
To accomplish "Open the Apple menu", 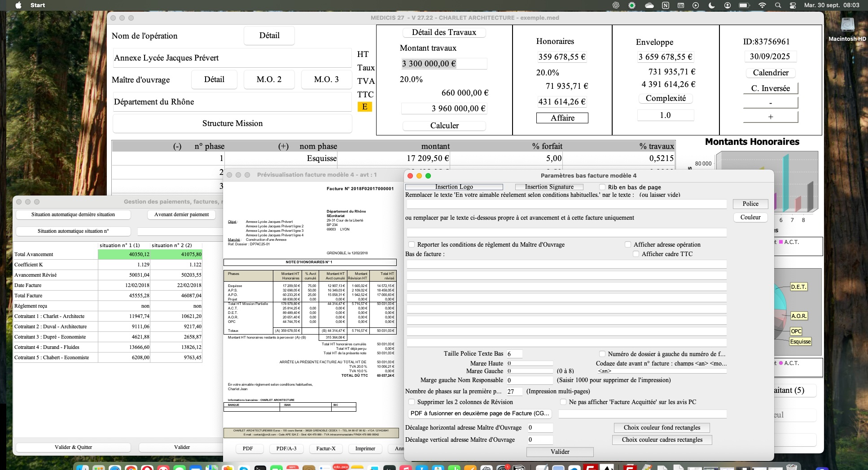I will 18,5.
